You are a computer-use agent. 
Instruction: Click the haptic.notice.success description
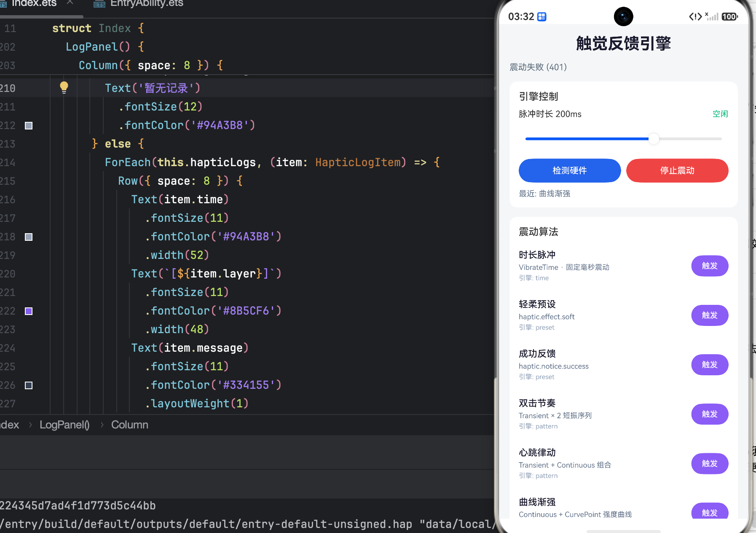(553, 366)
